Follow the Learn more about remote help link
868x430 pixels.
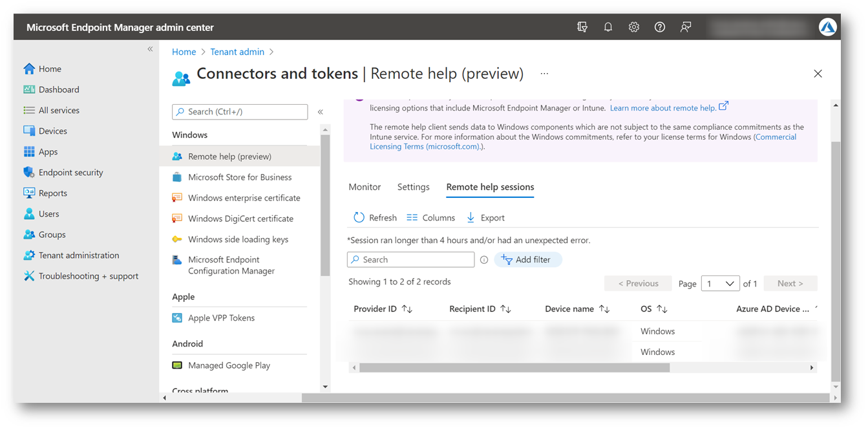[669, 107]
